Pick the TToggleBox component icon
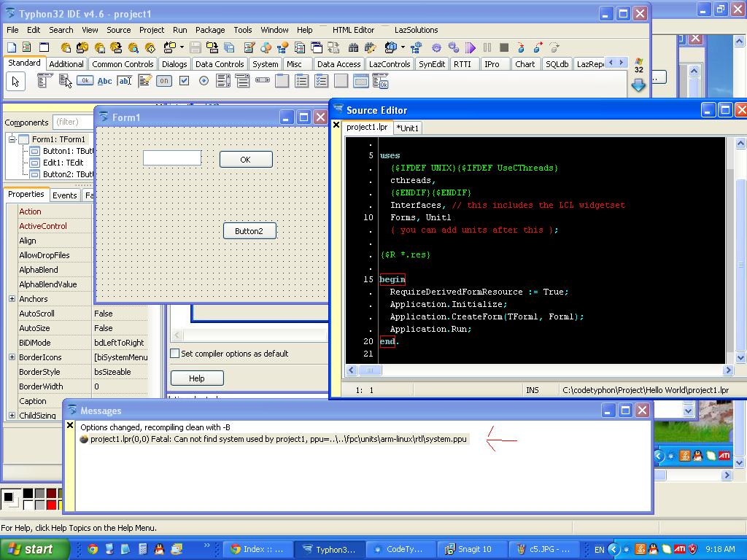This screenshot has height=560, width=747. (164, 81)
